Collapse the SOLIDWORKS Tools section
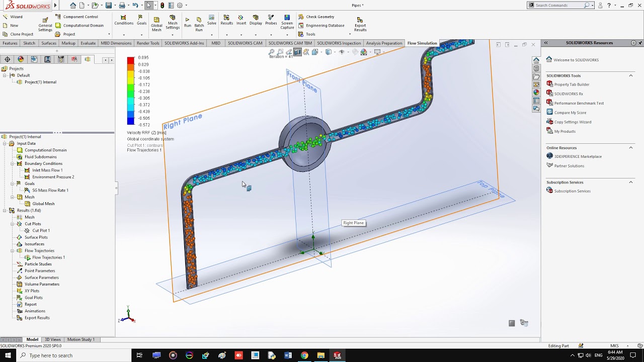Image resolution: width=644 pixels, height=362 pixels. (x=631, y=75)
